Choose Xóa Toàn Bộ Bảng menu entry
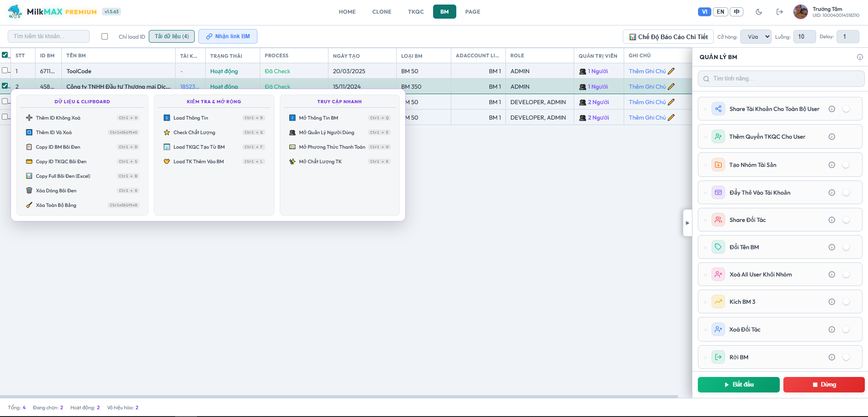This screenshot has width=868, height=417. 82,205
